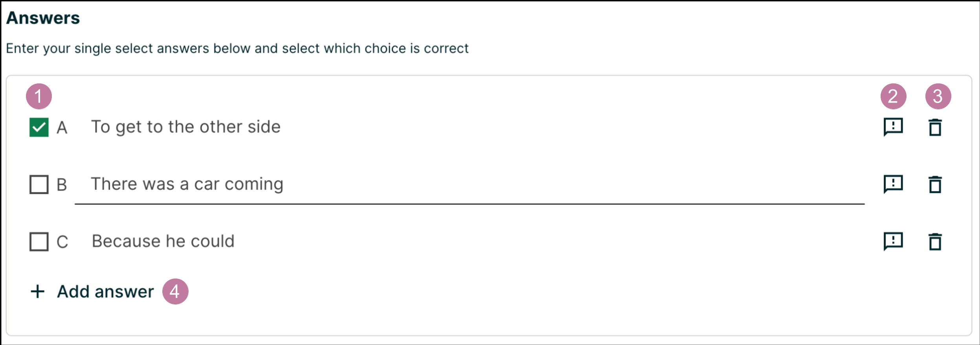Click the numbered marker 4 badge
Viewport: 980px width, 345px height.
point(175,291)
